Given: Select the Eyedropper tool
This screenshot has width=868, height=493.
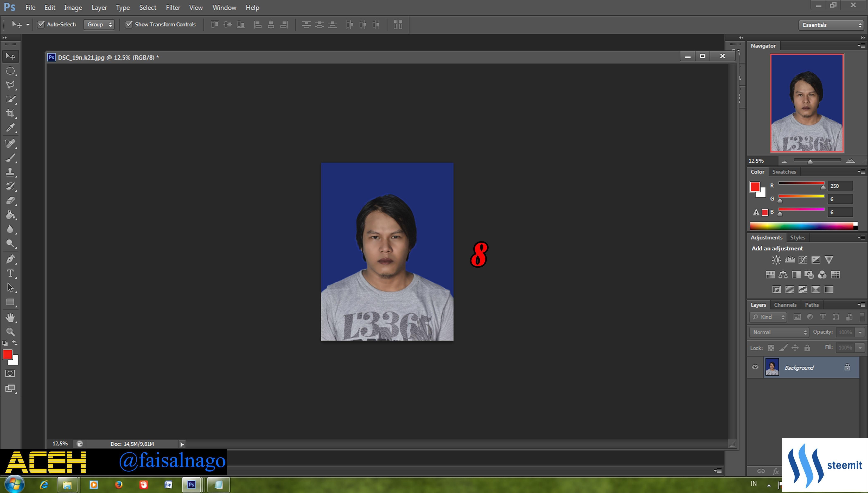Looking at the screenshot, I should click(x=10, y=128).
